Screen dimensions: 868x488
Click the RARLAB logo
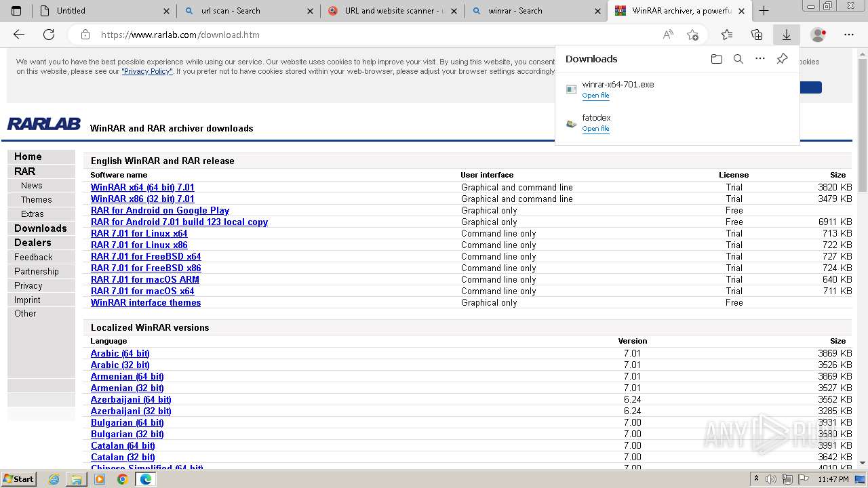pyautogui.click(x=43, y=124)
